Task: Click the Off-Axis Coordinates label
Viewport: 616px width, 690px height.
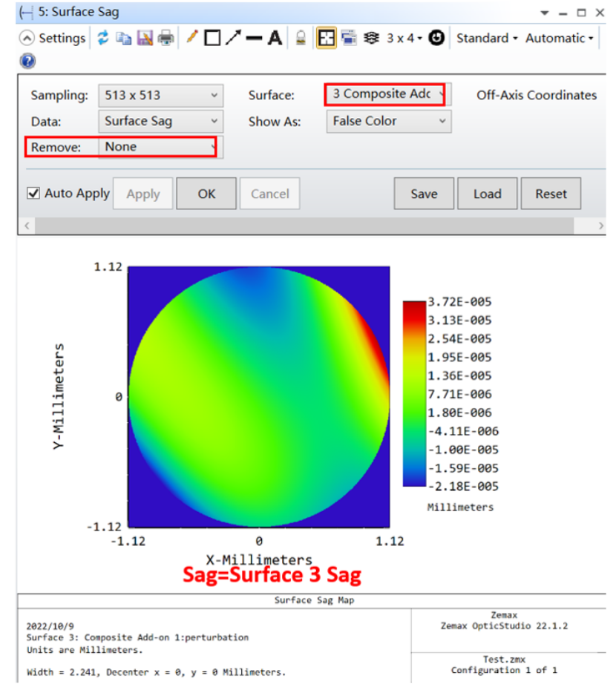Action: pyautogui.click(x=537, y=95)
